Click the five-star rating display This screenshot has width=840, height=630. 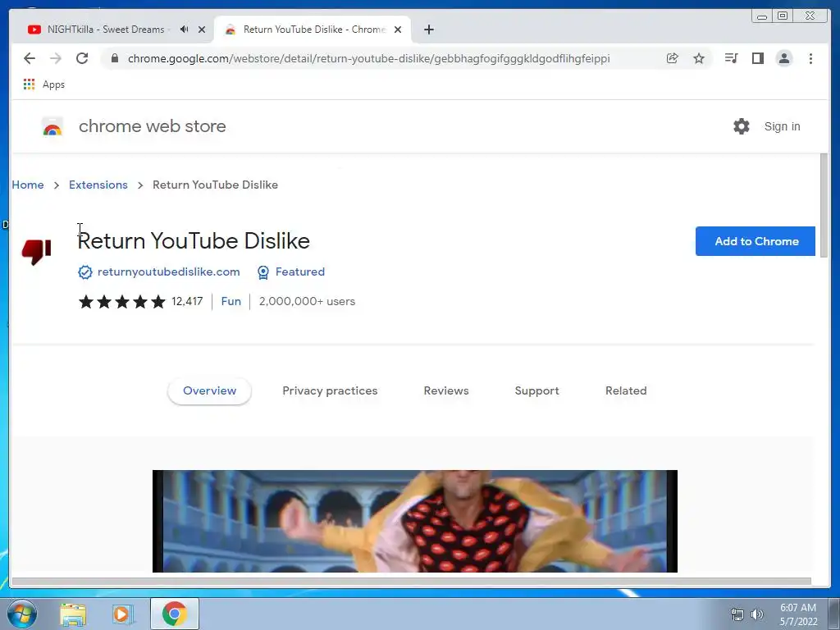(x=122, y=302)
